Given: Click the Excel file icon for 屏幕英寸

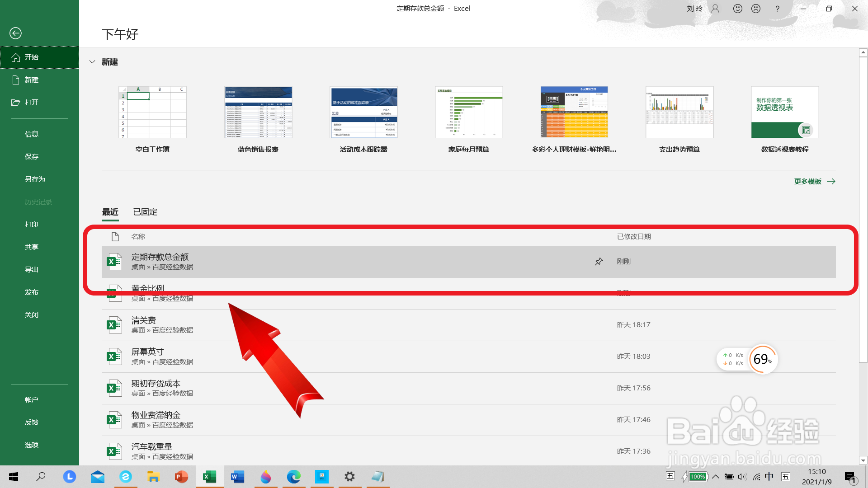Looking at the screenshot, I should [114, 357].
